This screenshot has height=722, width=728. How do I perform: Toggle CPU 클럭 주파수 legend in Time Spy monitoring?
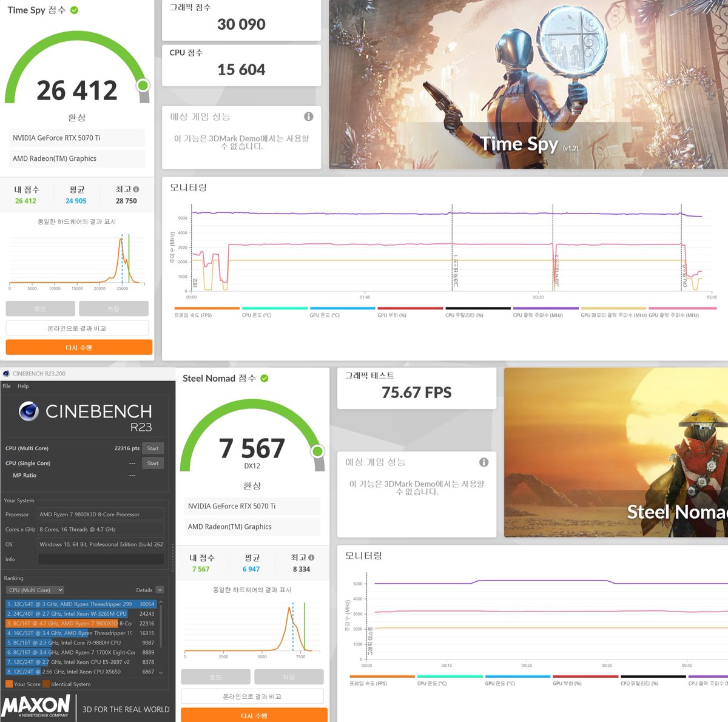point(546,312)
